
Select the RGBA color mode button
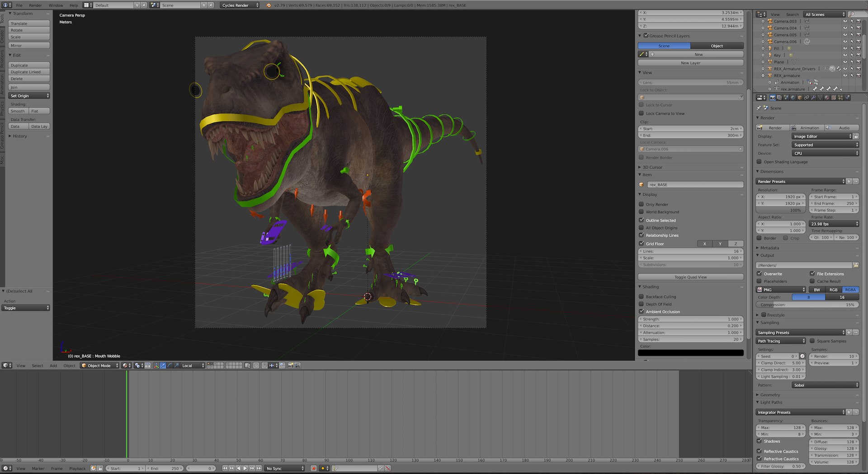[x=850, y=290]
